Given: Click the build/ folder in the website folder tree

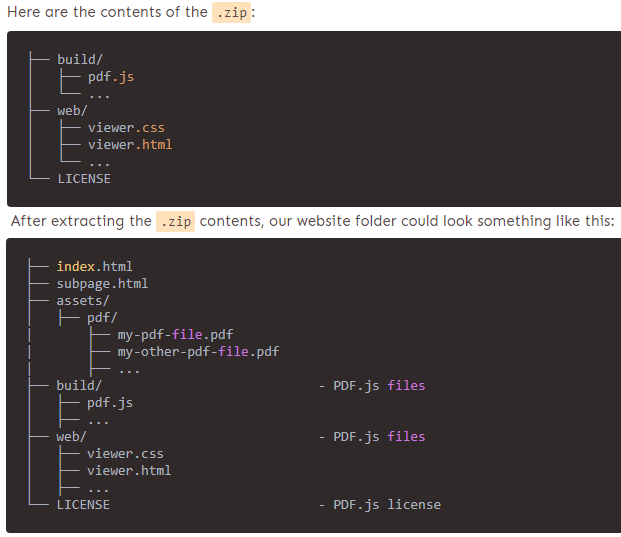Looking at the screenshot, I should click(78, 385).
